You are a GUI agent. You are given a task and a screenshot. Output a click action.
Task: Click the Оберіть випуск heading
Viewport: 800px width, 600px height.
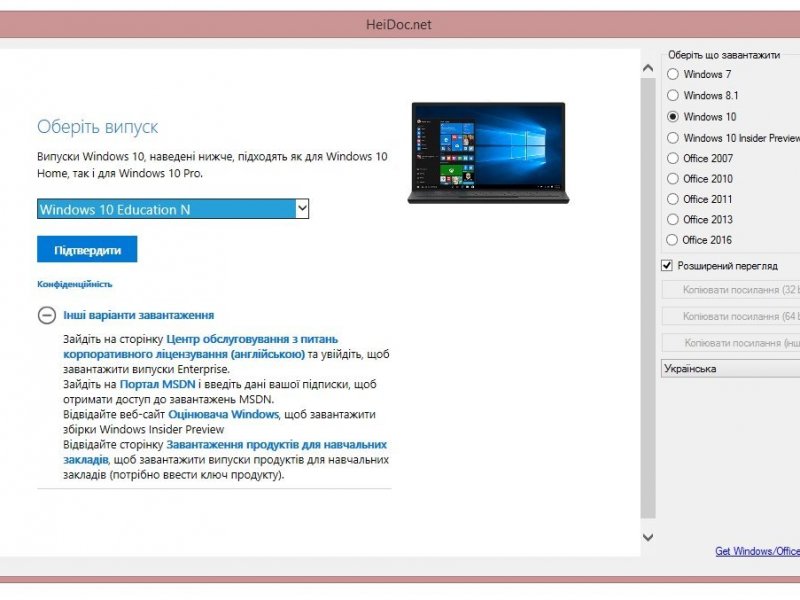click(97, 127)
